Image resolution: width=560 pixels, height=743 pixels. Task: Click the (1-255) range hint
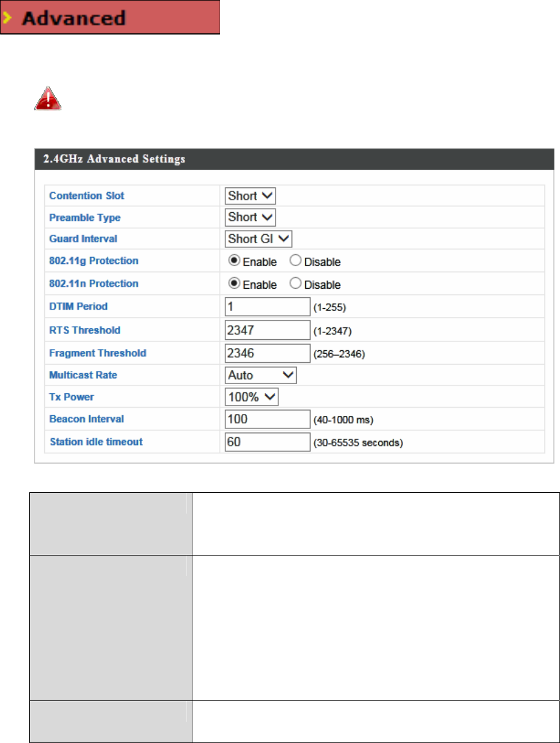[x=329, y=308]
